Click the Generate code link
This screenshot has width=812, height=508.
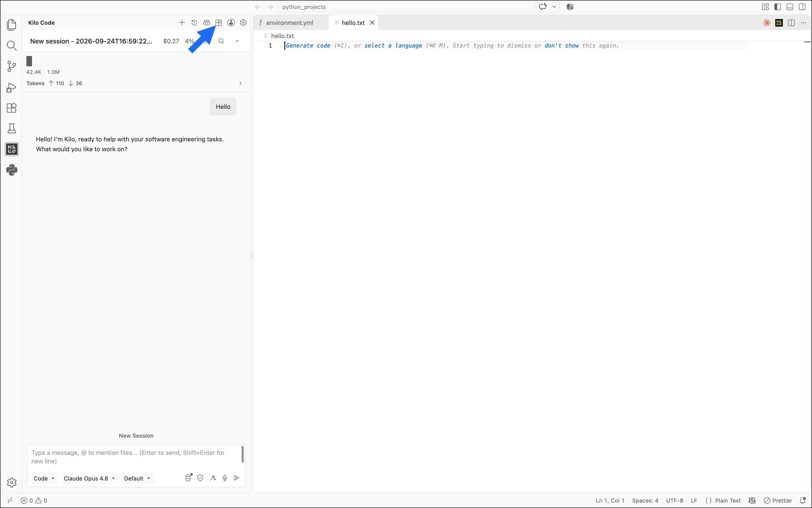308,45
